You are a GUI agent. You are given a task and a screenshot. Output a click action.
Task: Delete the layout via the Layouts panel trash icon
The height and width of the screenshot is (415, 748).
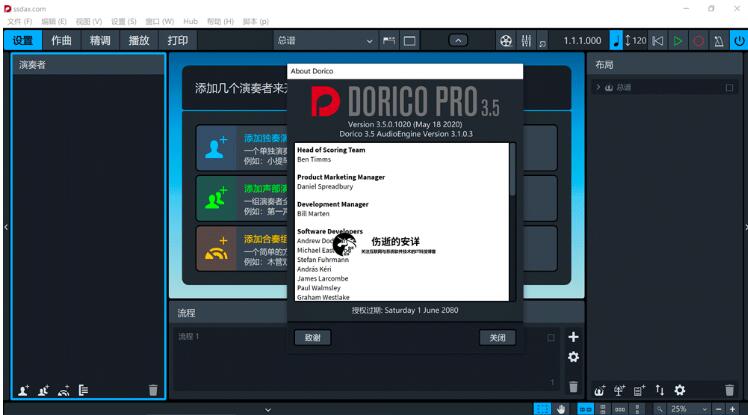coord(729,391)
